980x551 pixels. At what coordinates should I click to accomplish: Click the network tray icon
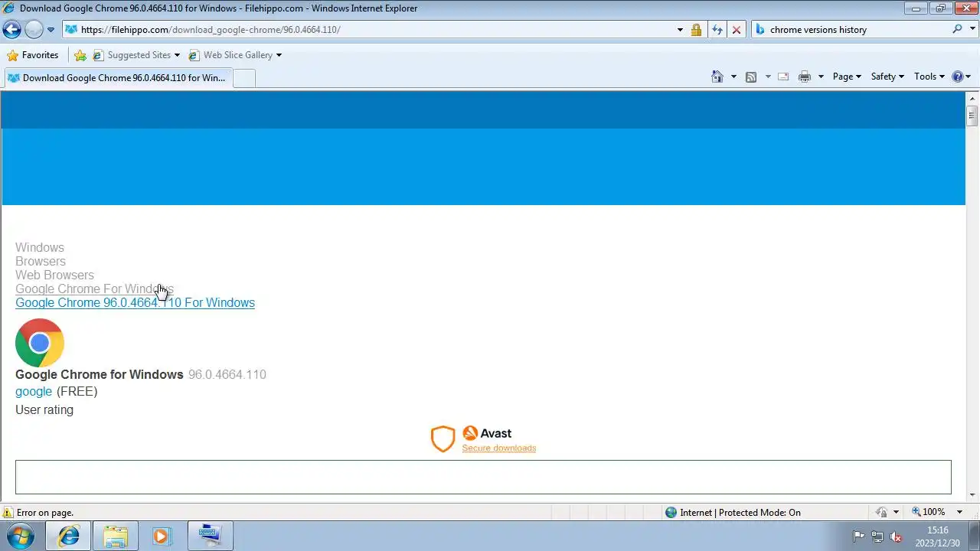click(877, 536)
